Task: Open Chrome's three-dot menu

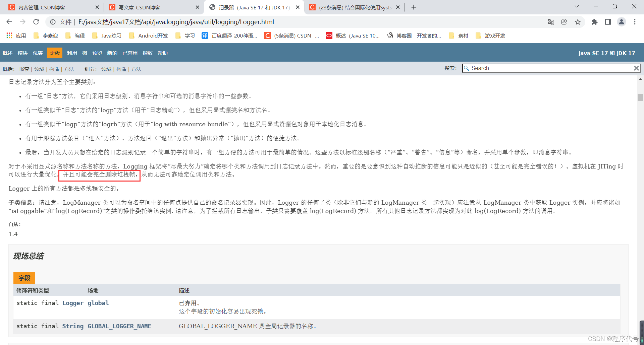Action: [635, 22]
